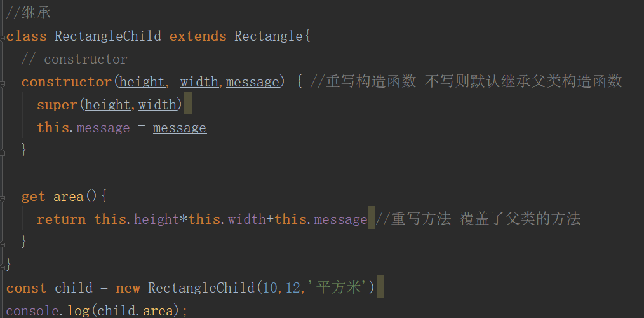Click fold marker at class closing brace
Viewport: 644px width, 318px height.
click(3, 264)
